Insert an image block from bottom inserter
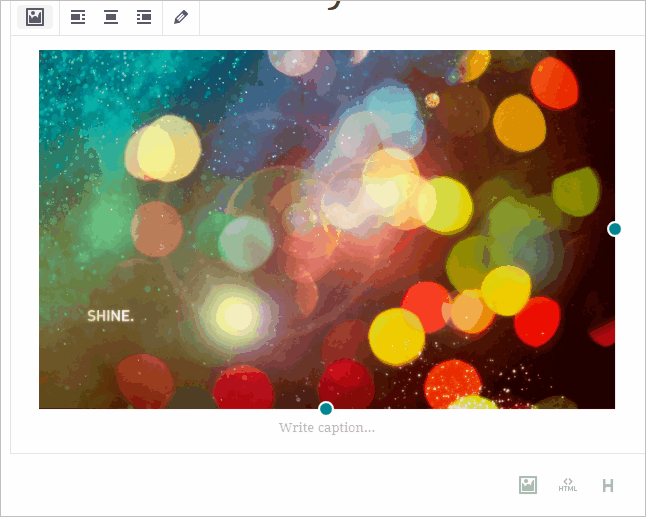The image size is (646, 517). [x=528, y=485]
